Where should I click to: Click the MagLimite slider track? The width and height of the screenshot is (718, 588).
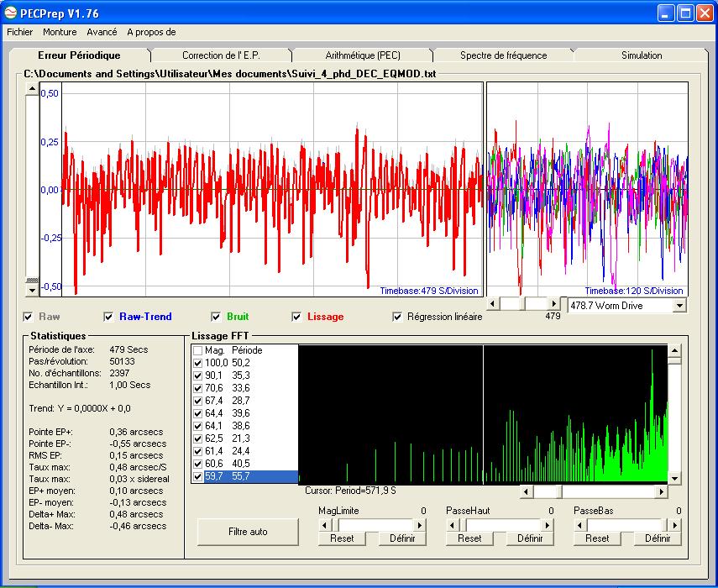(378, 525)
